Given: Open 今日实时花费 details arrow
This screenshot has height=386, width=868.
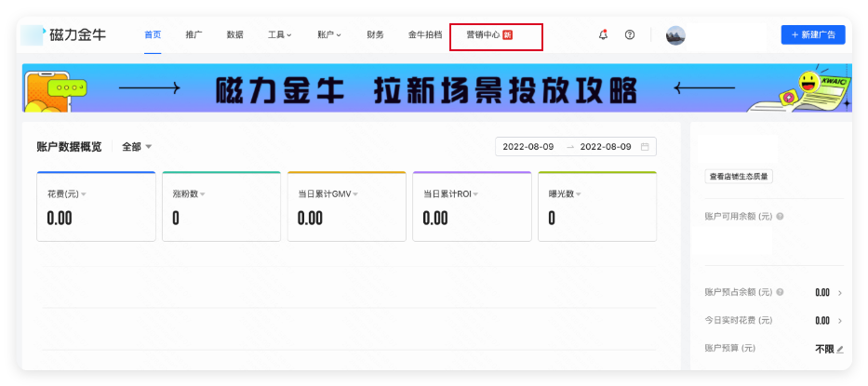Looking at the screenshot, I should click(840, 321).
